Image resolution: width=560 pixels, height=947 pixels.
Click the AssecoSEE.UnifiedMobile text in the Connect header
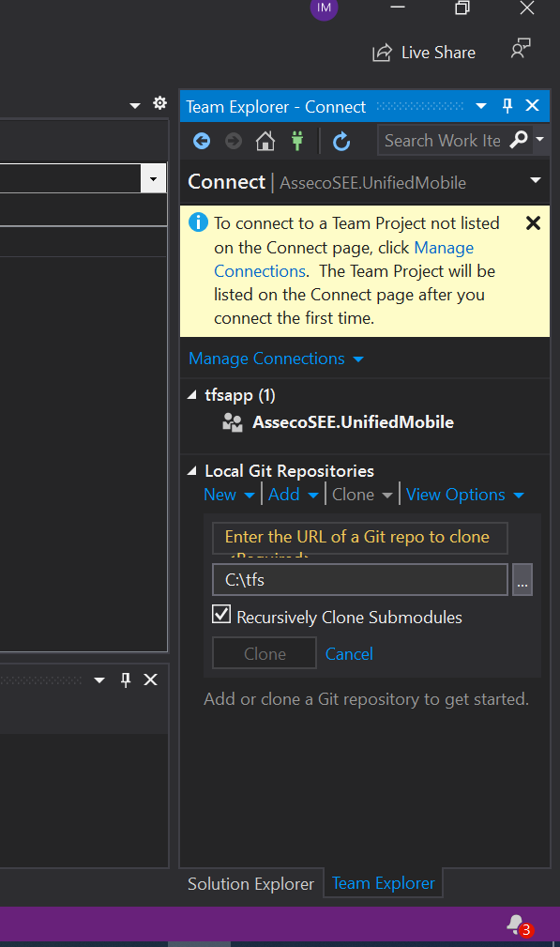pos(373,183)
